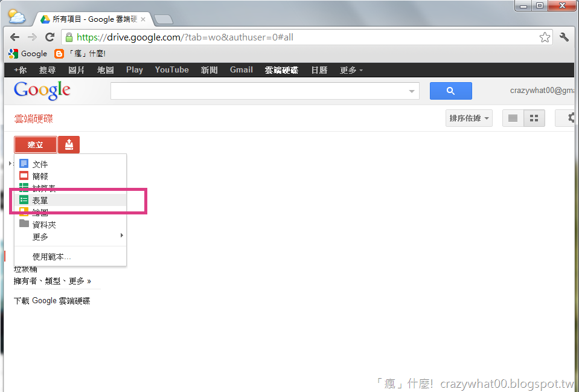Select 簡報 presentation from the create menu
579x392 pixels.
70,176
